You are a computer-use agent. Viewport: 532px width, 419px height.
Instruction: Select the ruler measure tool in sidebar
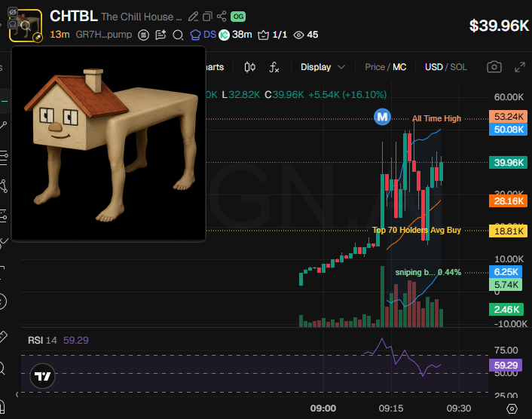pyautogui.click(x=3, y=337)
